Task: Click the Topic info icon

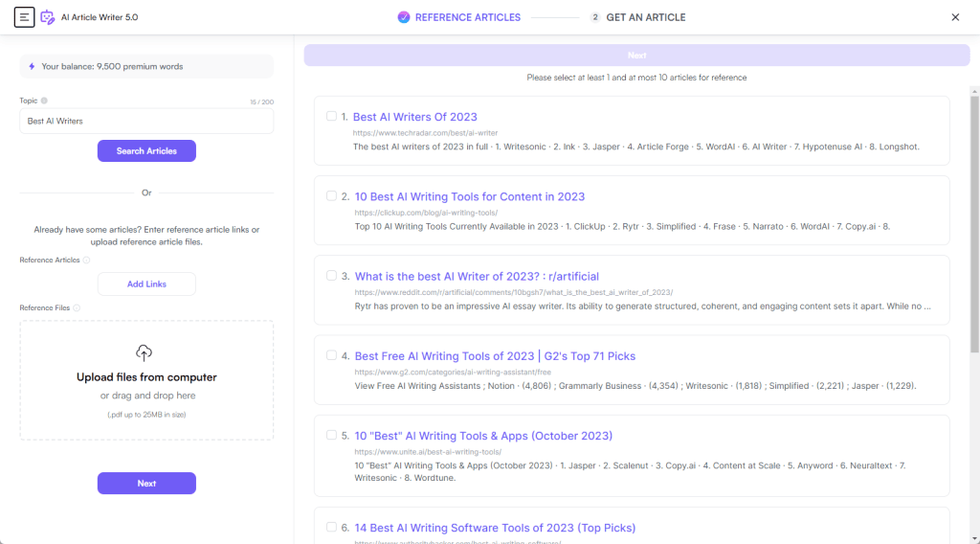Action: (44, 101)
